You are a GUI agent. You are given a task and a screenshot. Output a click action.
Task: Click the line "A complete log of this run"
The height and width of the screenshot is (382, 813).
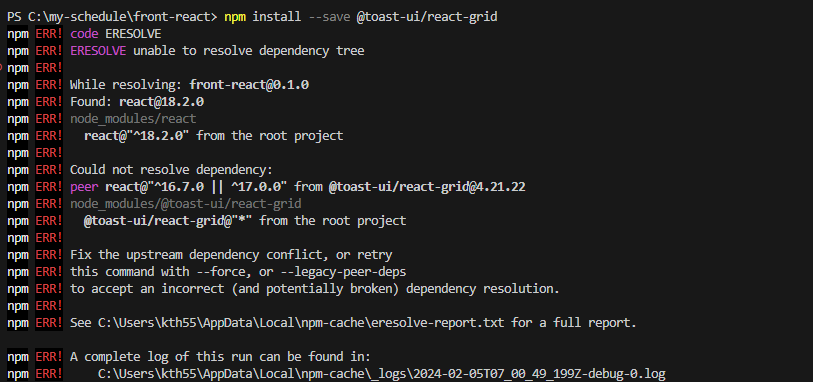tap(220, 357)
